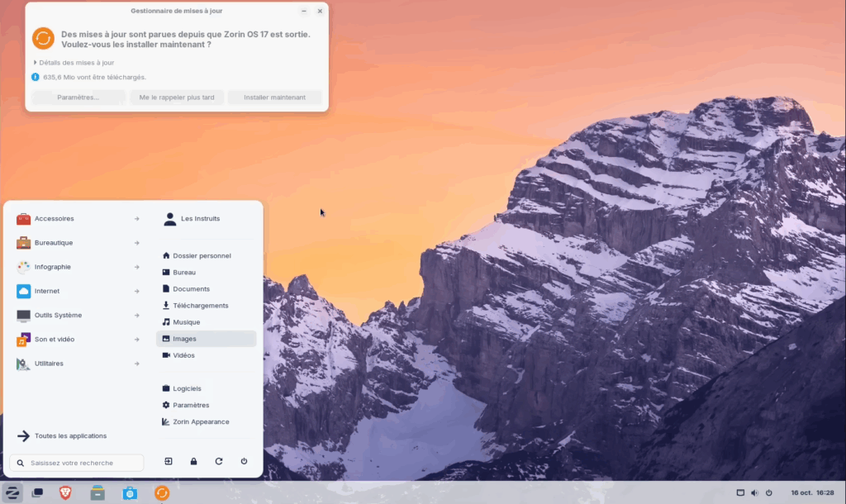Open Zorin Appearance from the menu
This screenshot has height=504, width=846.
tap(201, 421)
